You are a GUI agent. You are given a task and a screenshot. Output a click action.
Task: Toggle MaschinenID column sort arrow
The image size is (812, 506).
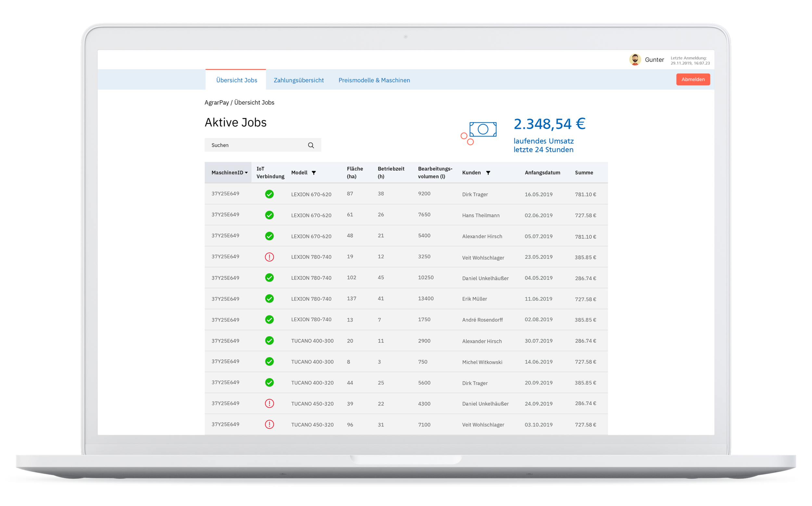pos(246,173)
